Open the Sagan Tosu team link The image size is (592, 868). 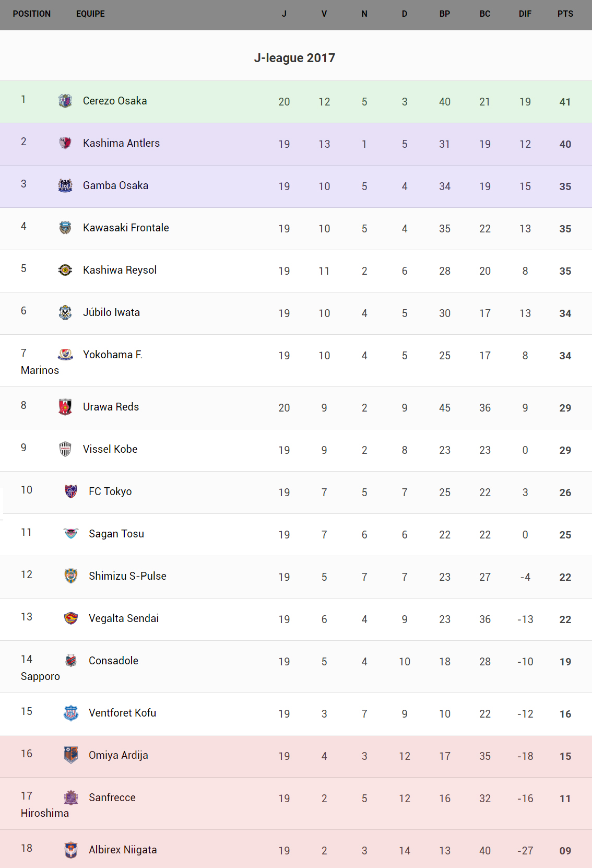tap(116, 534)
